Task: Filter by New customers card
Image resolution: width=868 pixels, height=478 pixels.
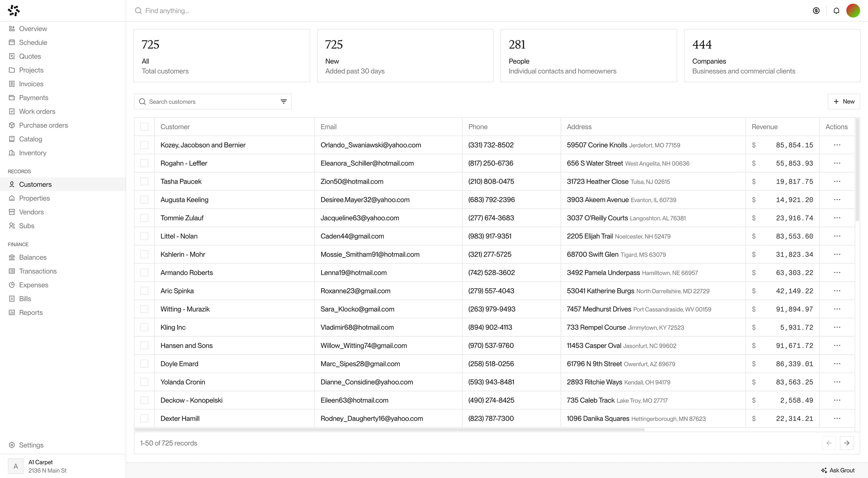Action: click(405, 56)
